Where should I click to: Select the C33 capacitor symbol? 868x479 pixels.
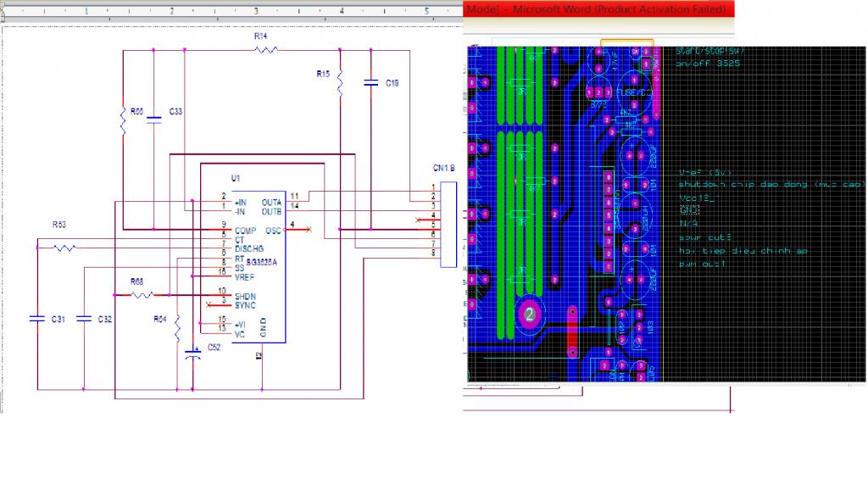click(153, 120)
